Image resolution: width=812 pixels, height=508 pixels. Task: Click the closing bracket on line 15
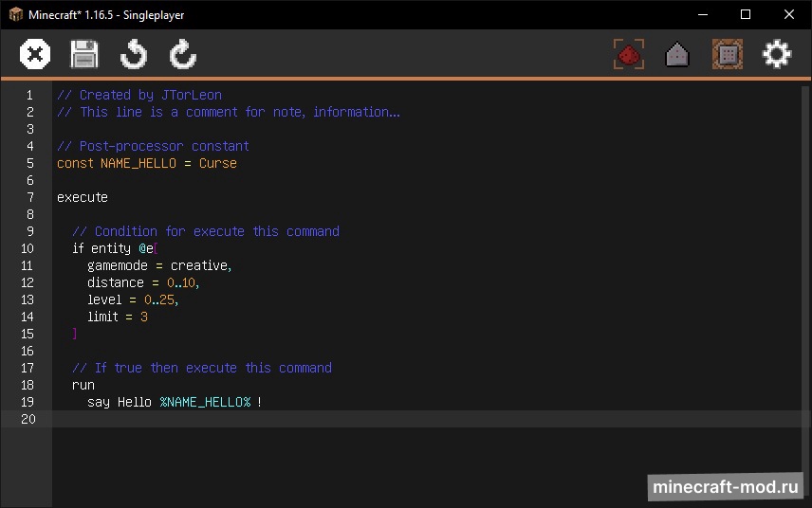[75, 334]
